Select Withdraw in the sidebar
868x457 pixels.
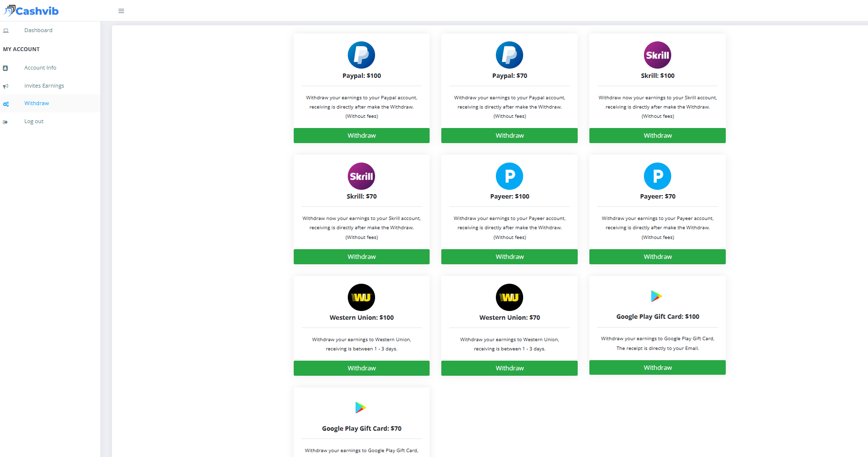[37, 103]
